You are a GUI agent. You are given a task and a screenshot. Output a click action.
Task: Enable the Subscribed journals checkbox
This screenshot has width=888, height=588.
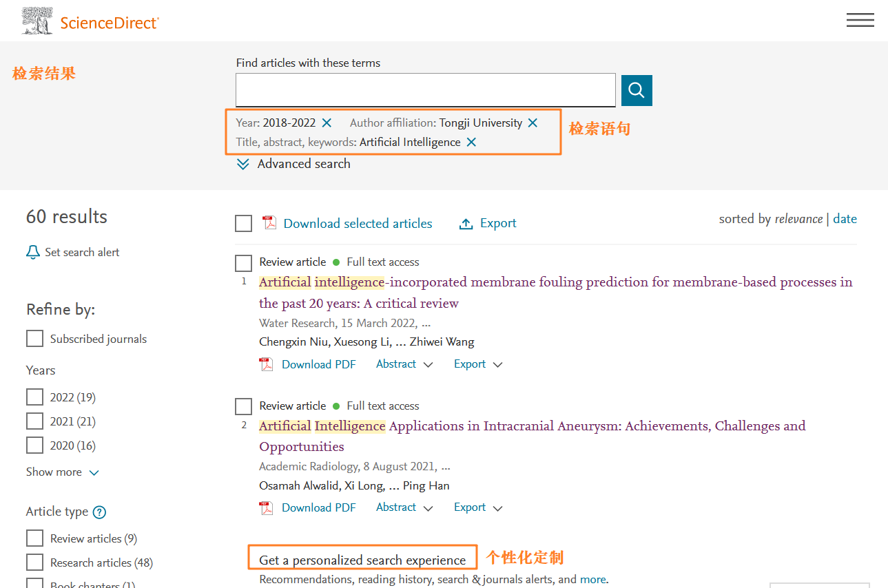pyautogui.click(x=34, y=339)
